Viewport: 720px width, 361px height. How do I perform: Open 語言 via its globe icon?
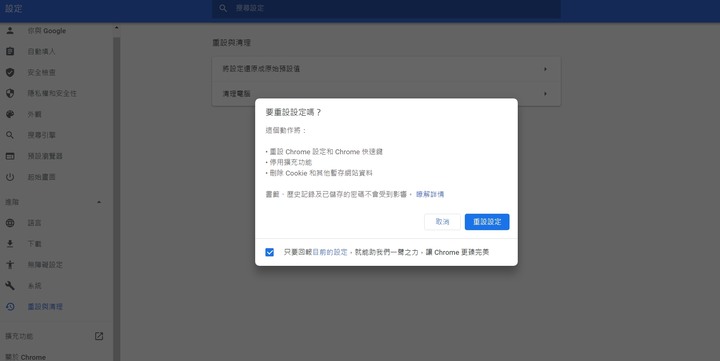click(10, 223)
